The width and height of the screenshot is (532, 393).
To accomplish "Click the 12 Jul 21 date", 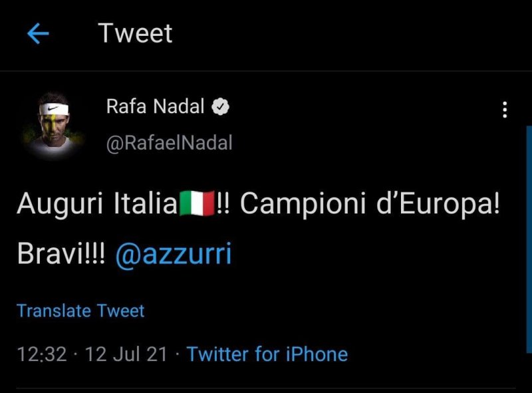I will point(126,354).
